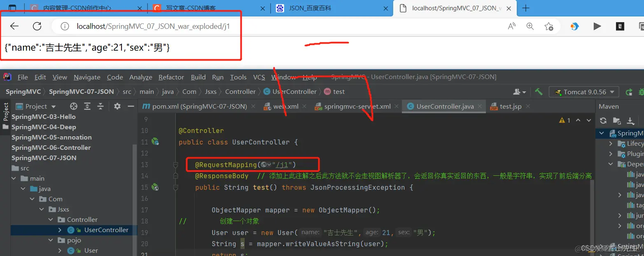Click inside the browser address bar
This screenshot has height=256, width=644.
(x=165, y=26)
